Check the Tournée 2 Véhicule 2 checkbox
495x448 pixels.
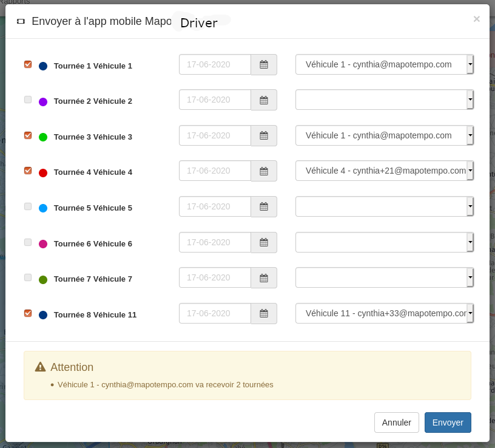coord(28,100)
